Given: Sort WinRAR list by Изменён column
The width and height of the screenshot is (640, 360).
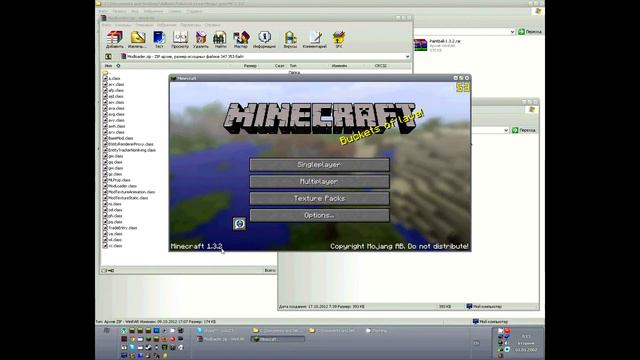Looking at the screenshot, I should pos(339,66).
